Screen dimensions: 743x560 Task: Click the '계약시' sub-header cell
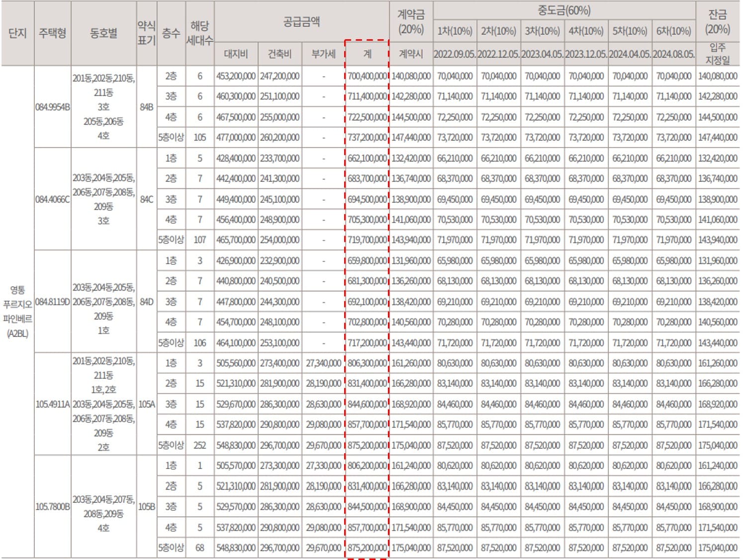pos(411,54)
